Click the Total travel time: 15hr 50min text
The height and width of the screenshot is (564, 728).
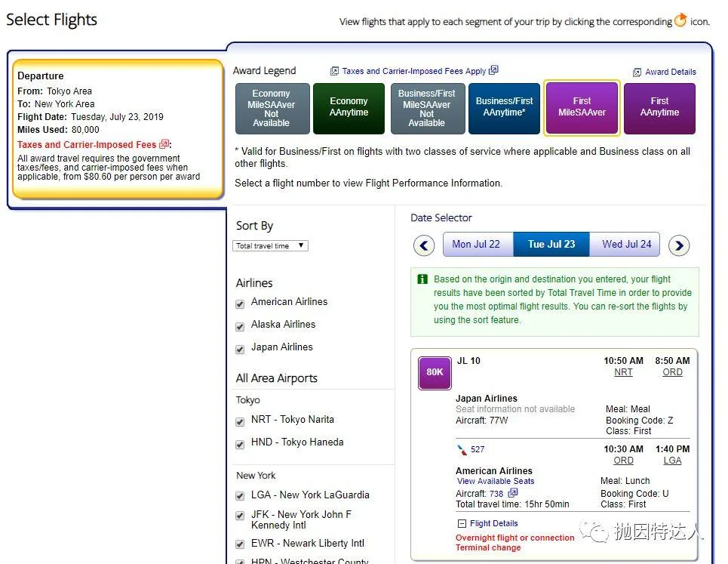tap(512, 504)
